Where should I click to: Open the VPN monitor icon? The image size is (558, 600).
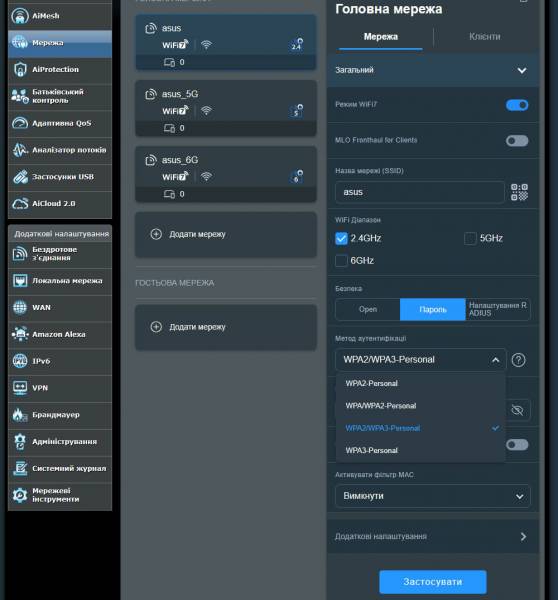point(20,388)
